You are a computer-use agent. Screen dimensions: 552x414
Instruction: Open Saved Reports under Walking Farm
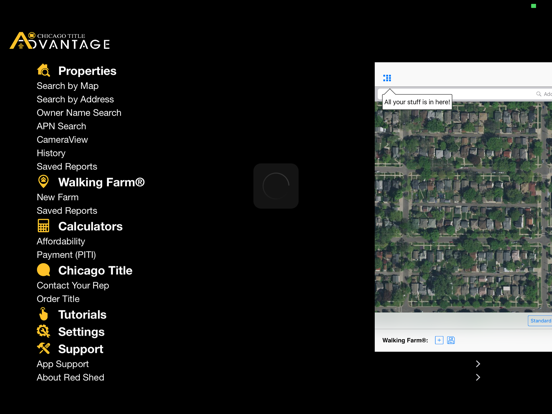[67, 211]
